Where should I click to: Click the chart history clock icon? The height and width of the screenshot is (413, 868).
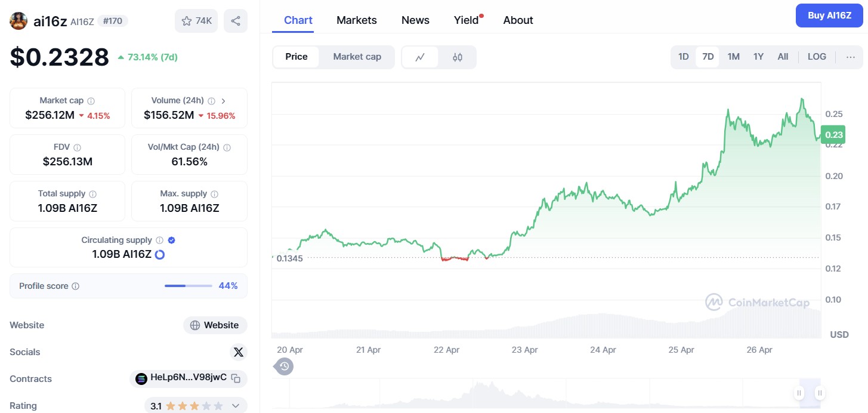coord(285,366)
